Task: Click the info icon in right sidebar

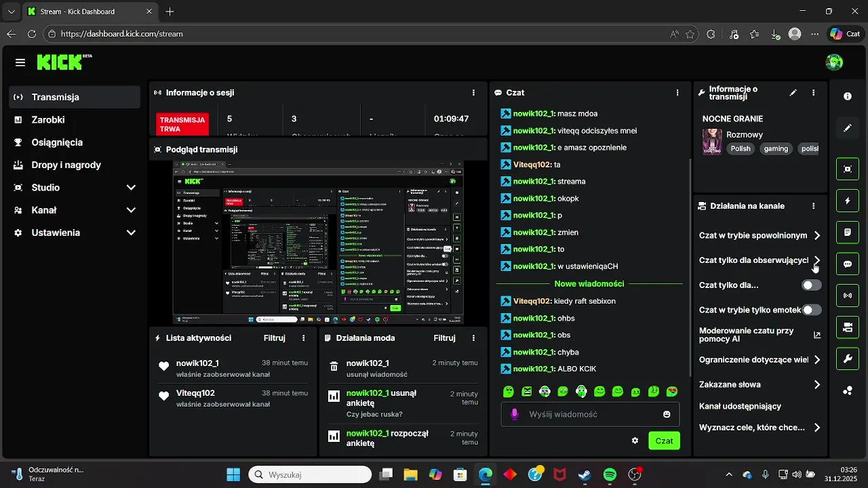Action: (x=848, y=96)
